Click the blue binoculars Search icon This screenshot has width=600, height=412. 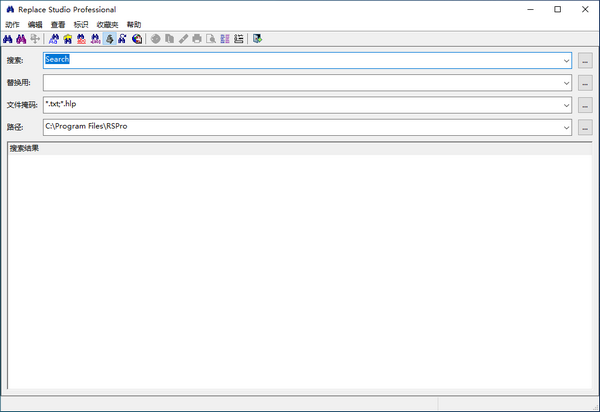[x=9, y=39]
